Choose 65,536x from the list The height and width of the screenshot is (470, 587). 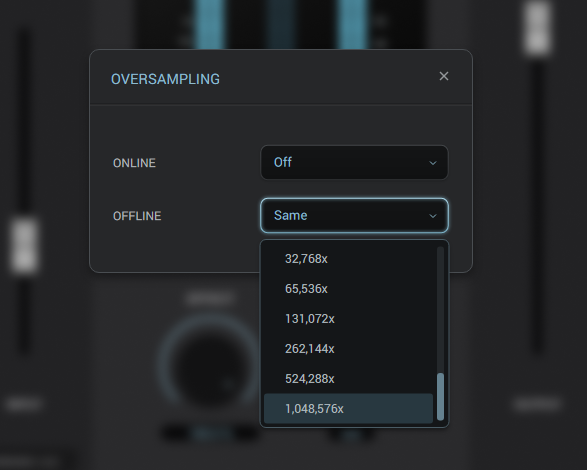click(x=348, y=289)
